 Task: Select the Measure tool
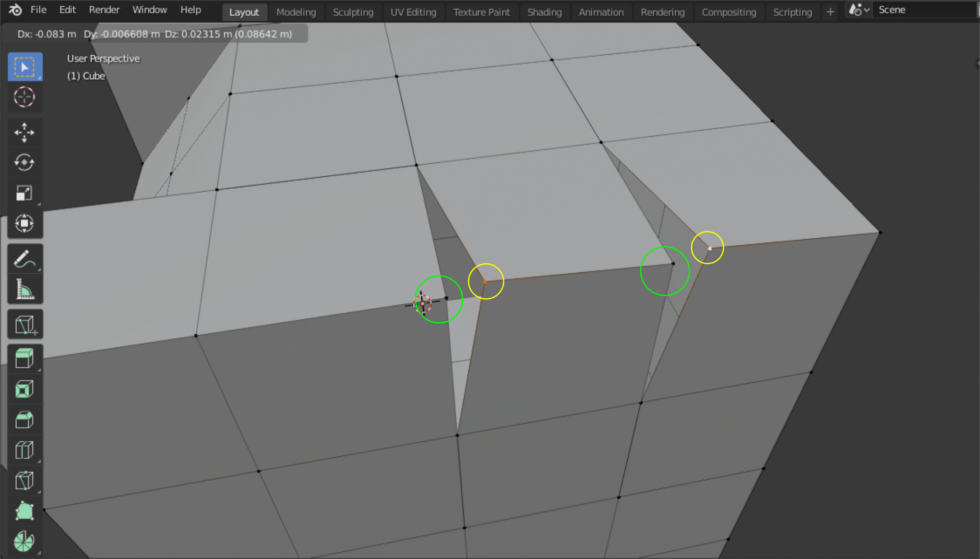click(25, 289)
